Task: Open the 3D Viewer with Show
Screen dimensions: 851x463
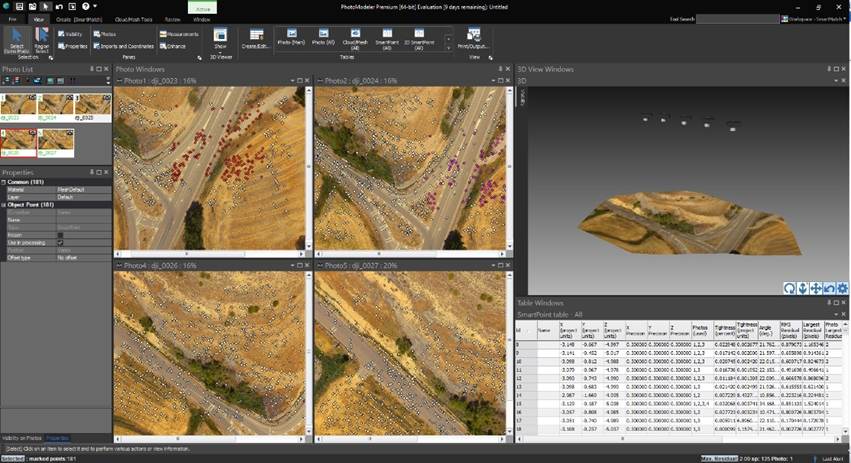Action: (221, 39)
